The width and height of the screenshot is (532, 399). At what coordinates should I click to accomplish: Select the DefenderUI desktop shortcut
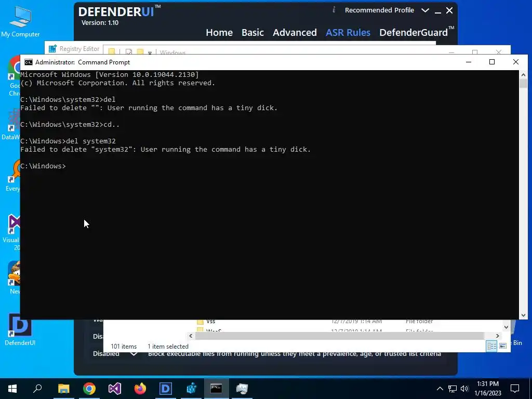[x=20, y=329]
